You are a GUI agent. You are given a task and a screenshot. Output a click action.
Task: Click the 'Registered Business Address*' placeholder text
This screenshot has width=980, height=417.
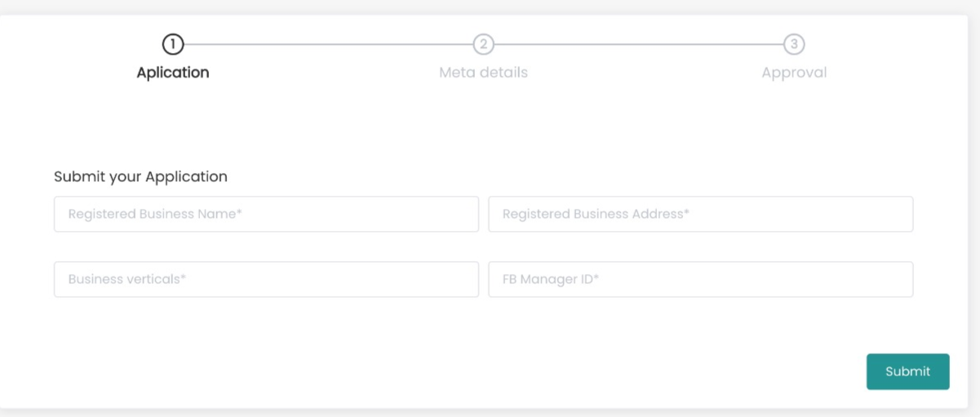(x=596, y=215)
